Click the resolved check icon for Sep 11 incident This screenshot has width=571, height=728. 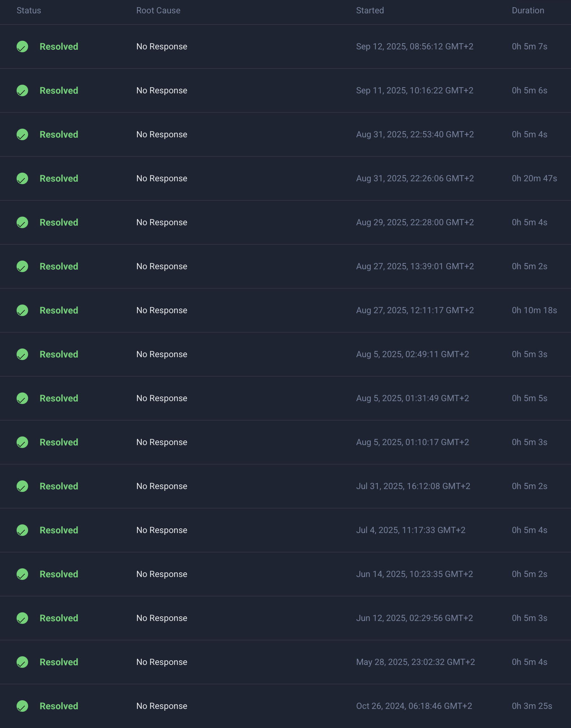[x=22, y=90]
